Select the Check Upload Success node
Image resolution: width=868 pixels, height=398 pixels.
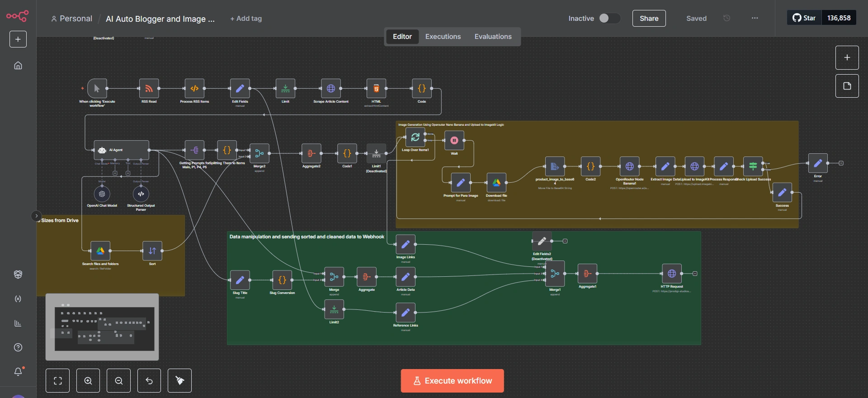tap(753, 166)
